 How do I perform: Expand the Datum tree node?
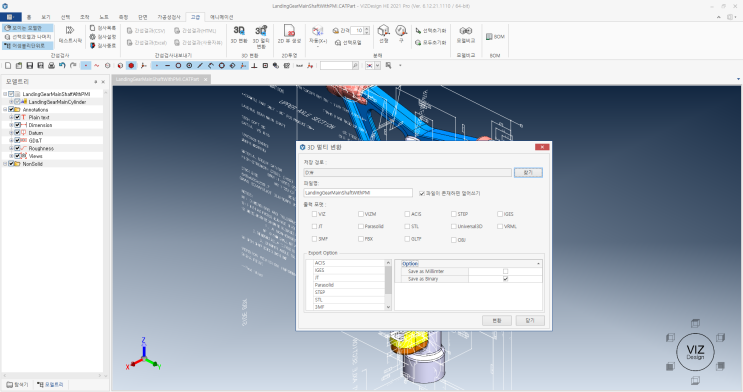coord(11,133)
